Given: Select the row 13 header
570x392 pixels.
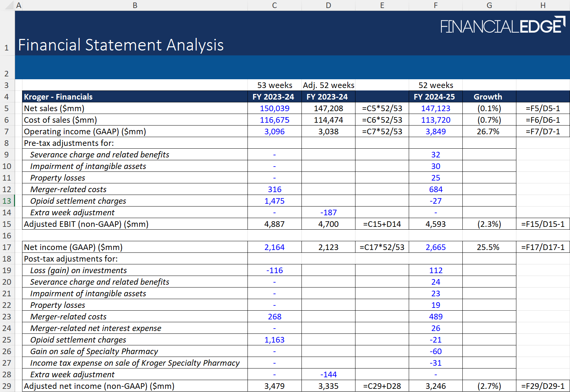Looking at the screenshot, I should click(7, 201).
